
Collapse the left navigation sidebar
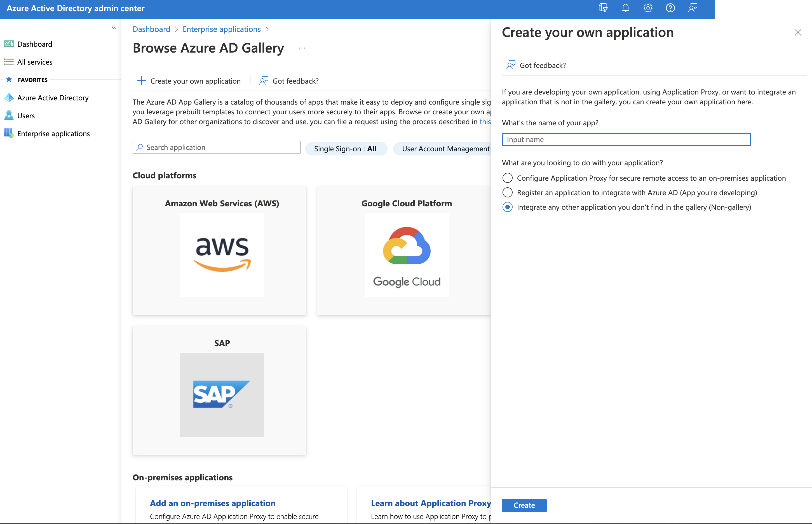pos(114,27)
